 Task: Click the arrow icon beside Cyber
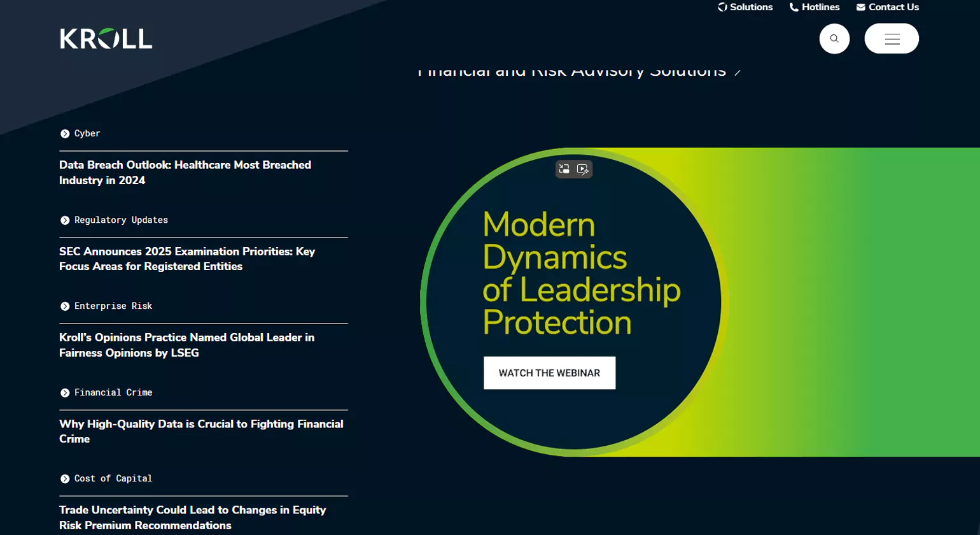65,134
